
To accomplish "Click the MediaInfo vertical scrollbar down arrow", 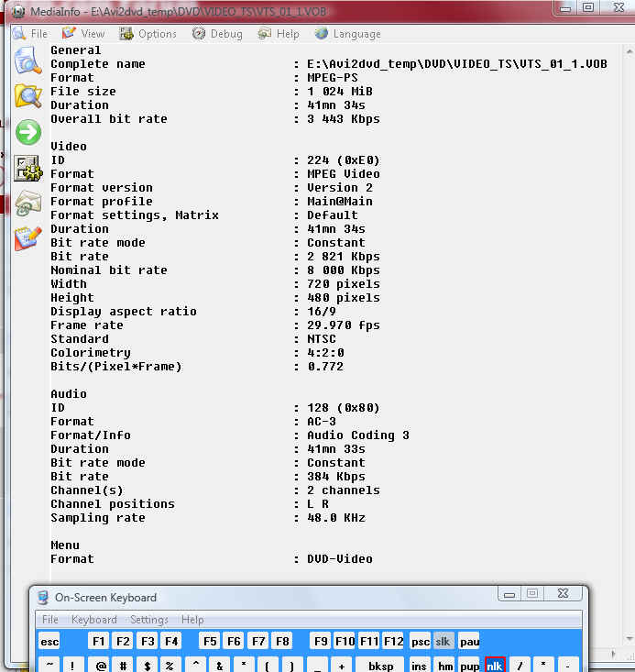I will tap(629, 638).
